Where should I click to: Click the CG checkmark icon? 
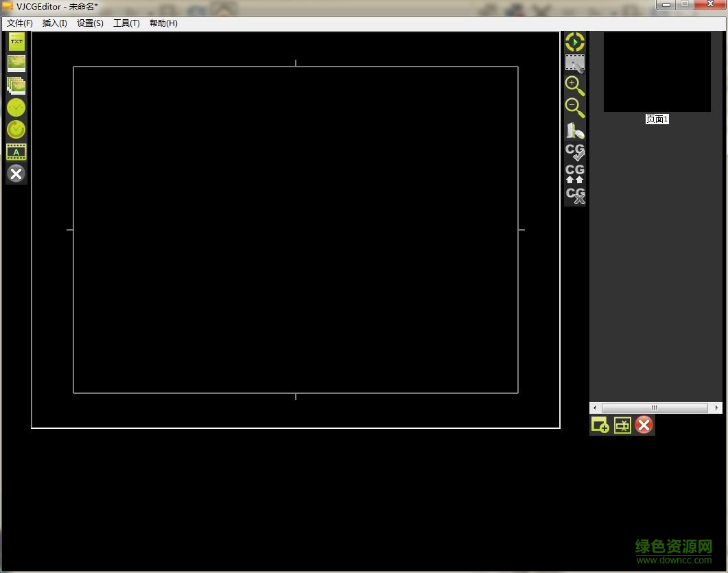[575, 152]
